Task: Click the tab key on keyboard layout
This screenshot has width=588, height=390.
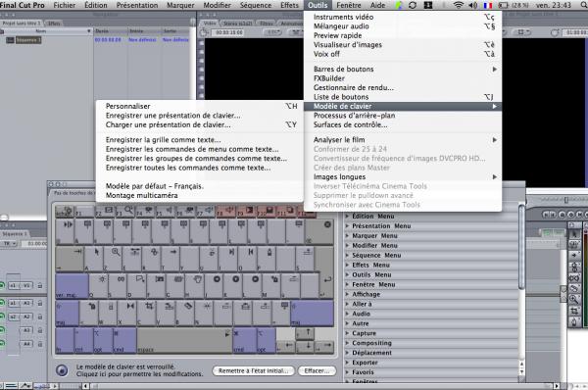Action: click(x=70, y=259)
